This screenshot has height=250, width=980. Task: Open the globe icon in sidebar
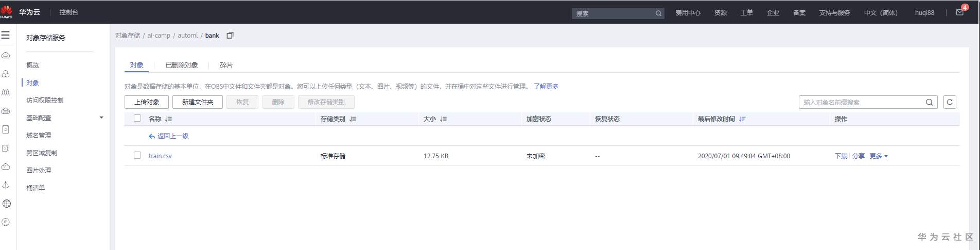pyautogui.click(x=6, y=204)
